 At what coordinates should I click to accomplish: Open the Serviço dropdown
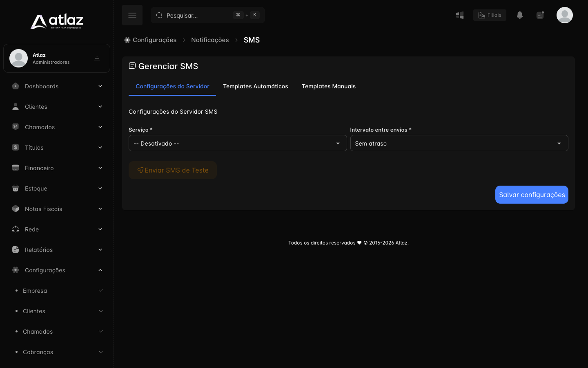coord(238,143)
